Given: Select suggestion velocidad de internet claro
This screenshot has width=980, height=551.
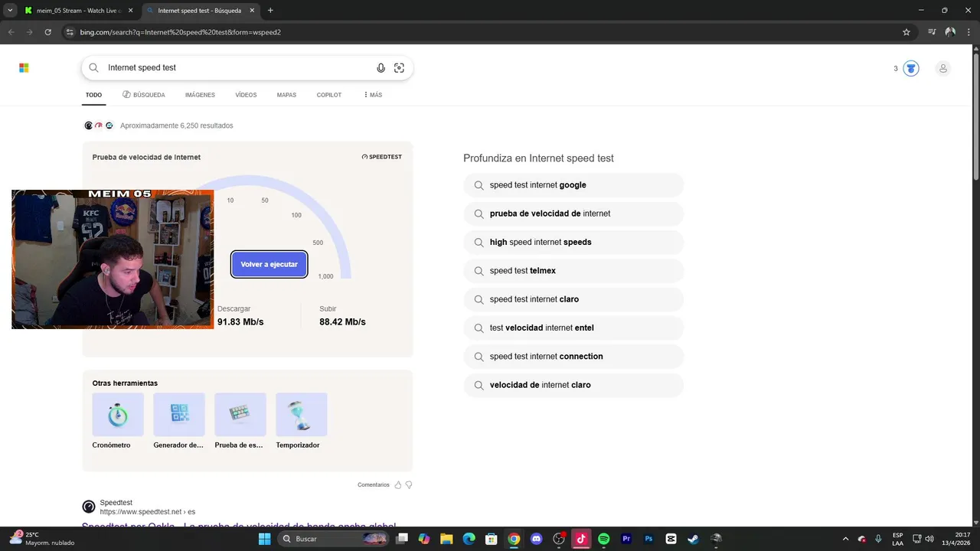Looking at the screenshot, I should 573,385.
